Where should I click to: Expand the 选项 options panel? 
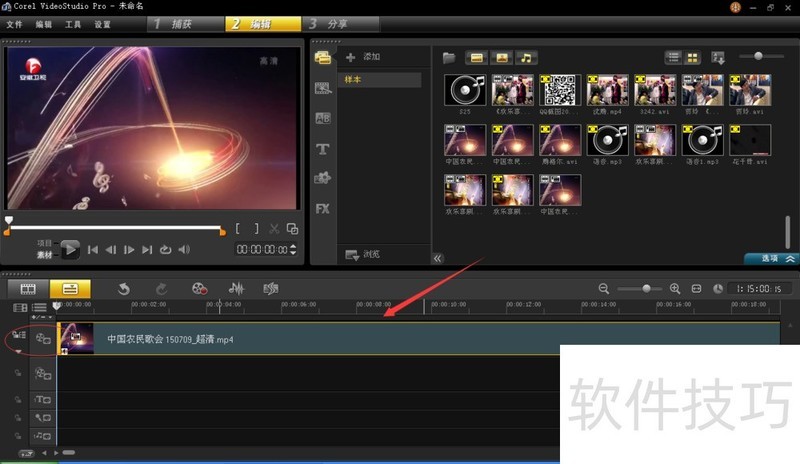pyautogui.click(x=772, y=258)
